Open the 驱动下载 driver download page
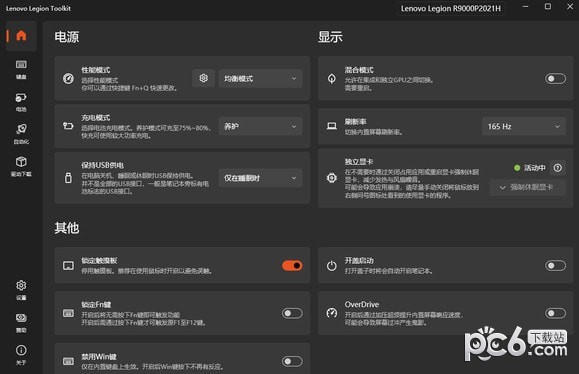Viewport: 579px width, 374px height. click(21, 166)
